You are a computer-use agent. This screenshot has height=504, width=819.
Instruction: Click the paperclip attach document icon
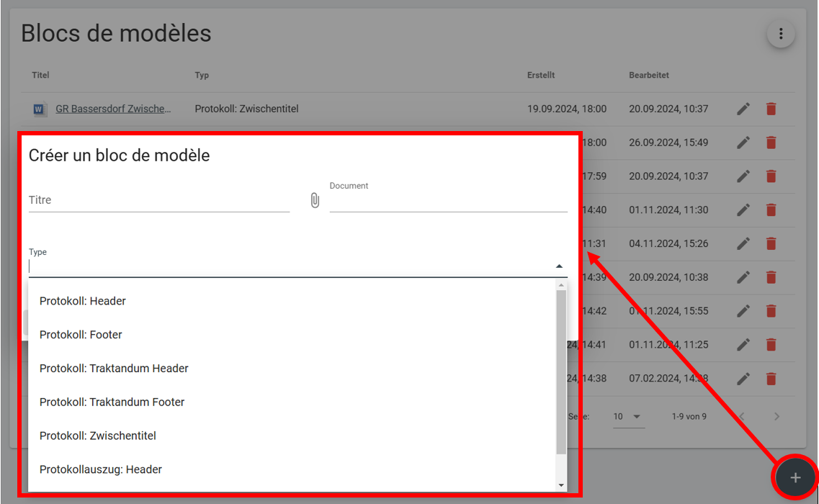315,201
